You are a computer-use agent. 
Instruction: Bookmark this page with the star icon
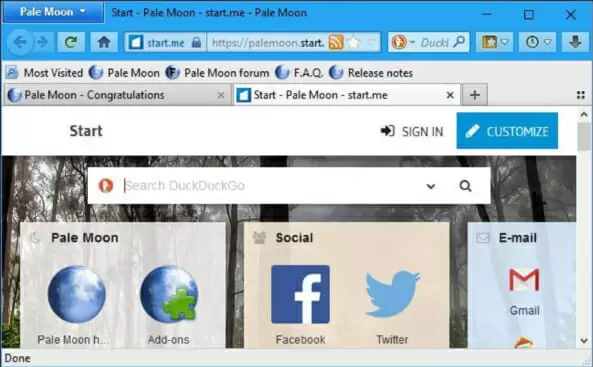(354, 42)
